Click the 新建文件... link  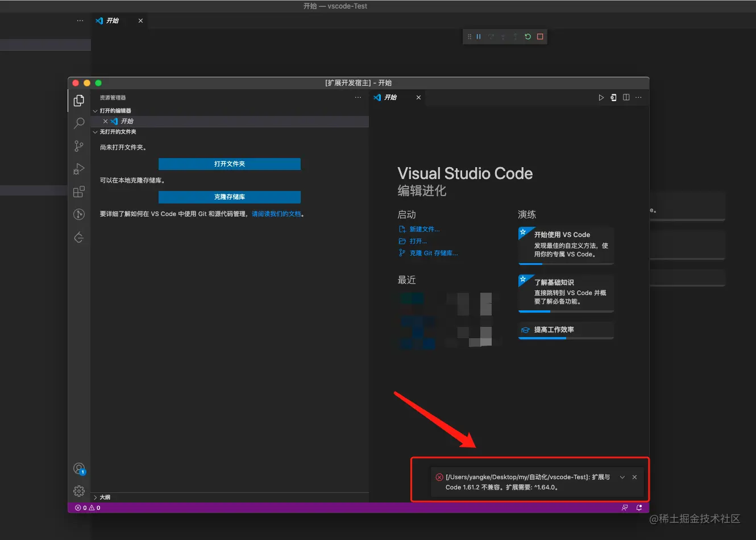pyautogui.click(x=425, y=229)
